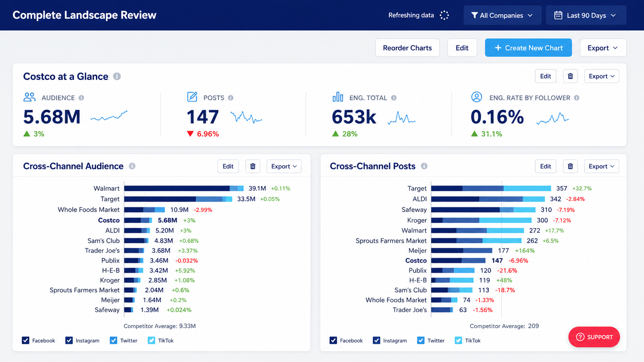Screen dimensions: 644x362
Task: Click the info icon next to ENG. TOTAL
Action: tap(394, 98)
